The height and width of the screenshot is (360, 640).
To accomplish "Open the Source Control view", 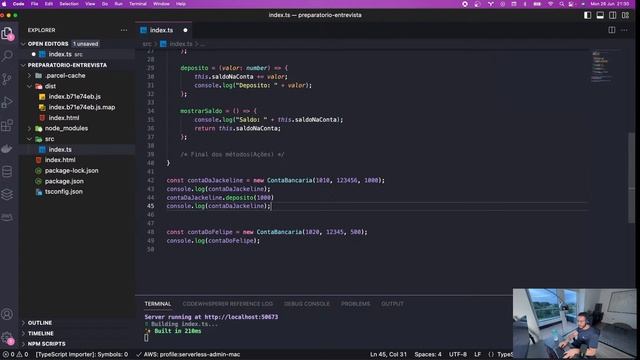I will (x=7, y=79).
